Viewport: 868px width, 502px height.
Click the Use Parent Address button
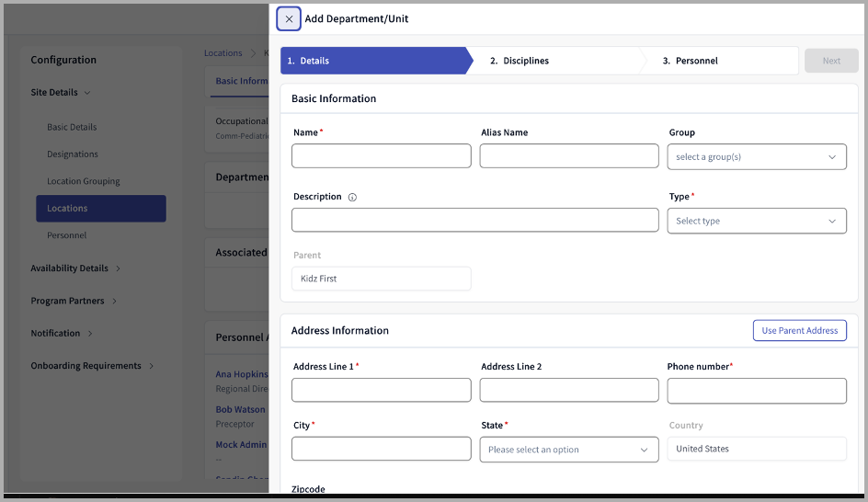tap(799, 331)
